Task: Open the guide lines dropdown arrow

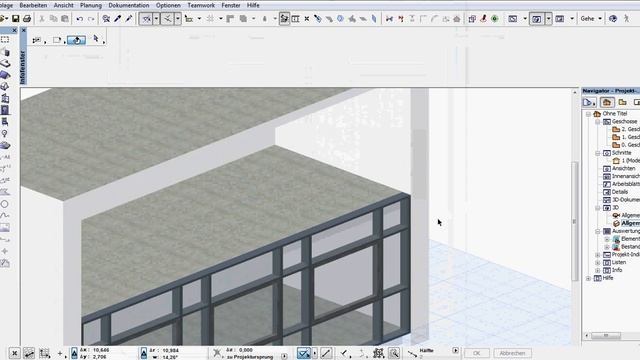Action: click(156, 19)
